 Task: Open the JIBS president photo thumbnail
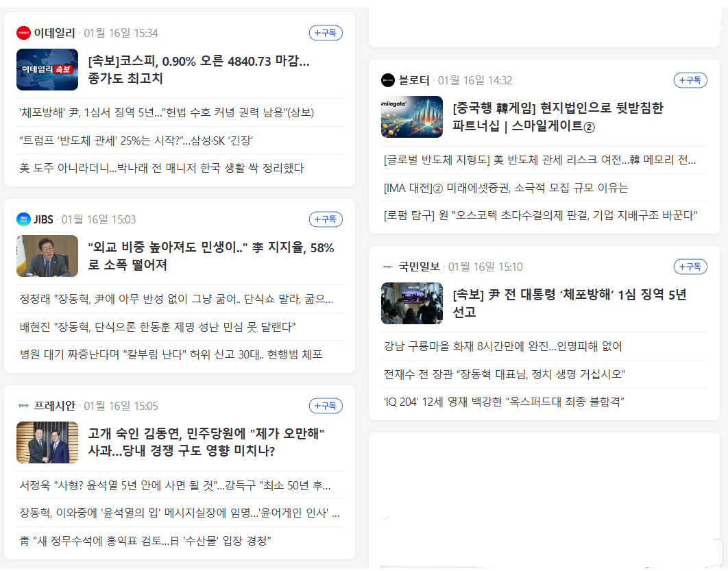tap(47, 256)
